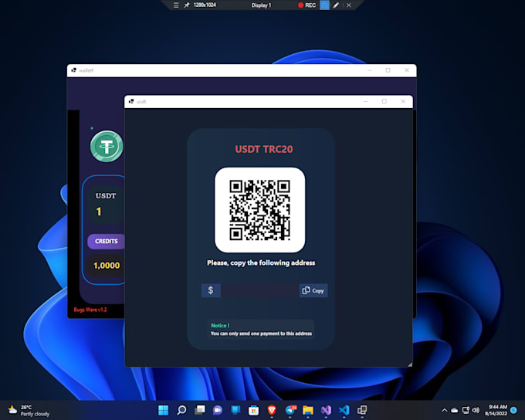
Task: Close the recorder toolbar with its X icon
Action: point(348,5)
